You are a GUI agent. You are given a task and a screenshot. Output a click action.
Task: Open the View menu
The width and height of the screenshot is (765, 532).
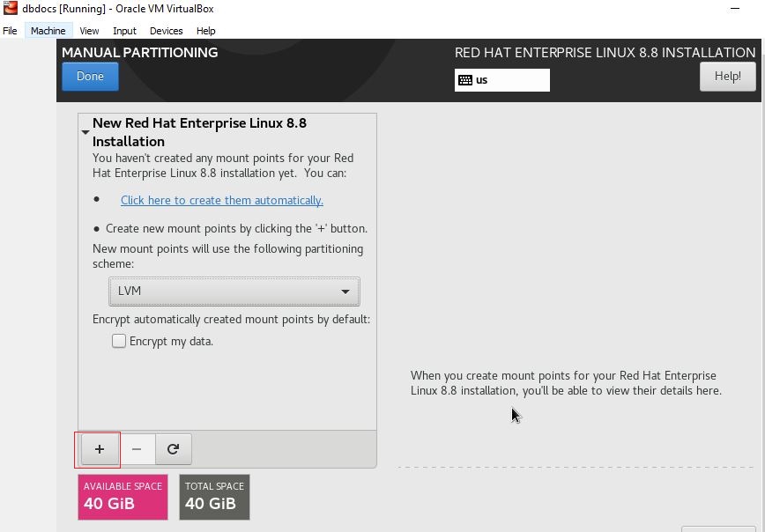tap(89, 31)
